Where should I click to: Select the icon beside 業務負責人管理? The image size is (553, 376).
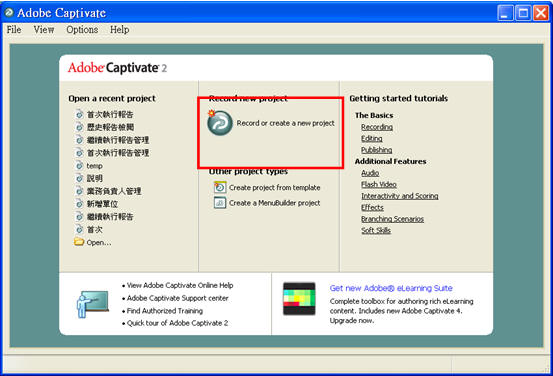80,191
